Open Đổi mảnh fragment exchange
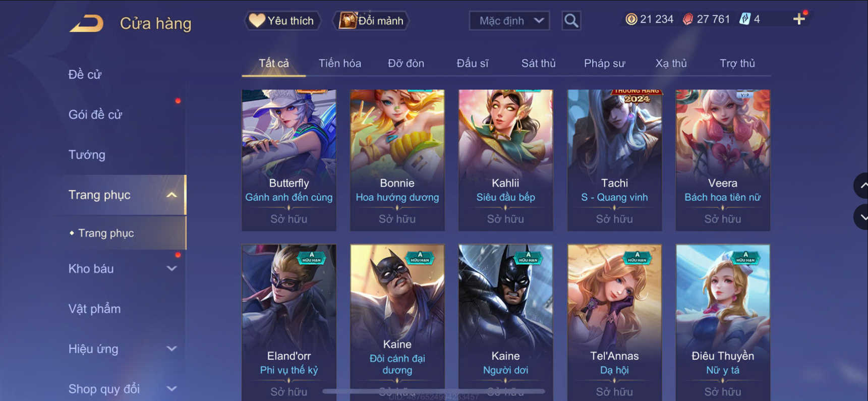Viewport: 868px width, 401px height. pos(371,21)
